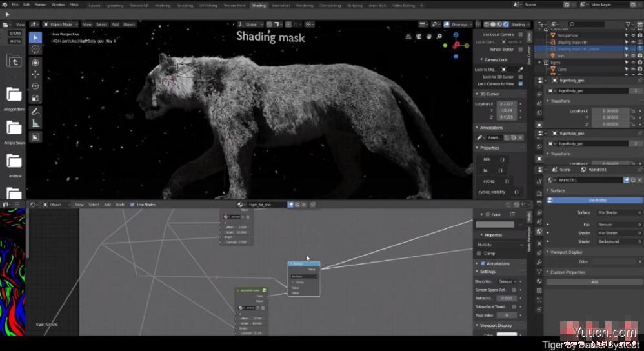
Task: Select the Measure tool
Action: tap(35, 123)
